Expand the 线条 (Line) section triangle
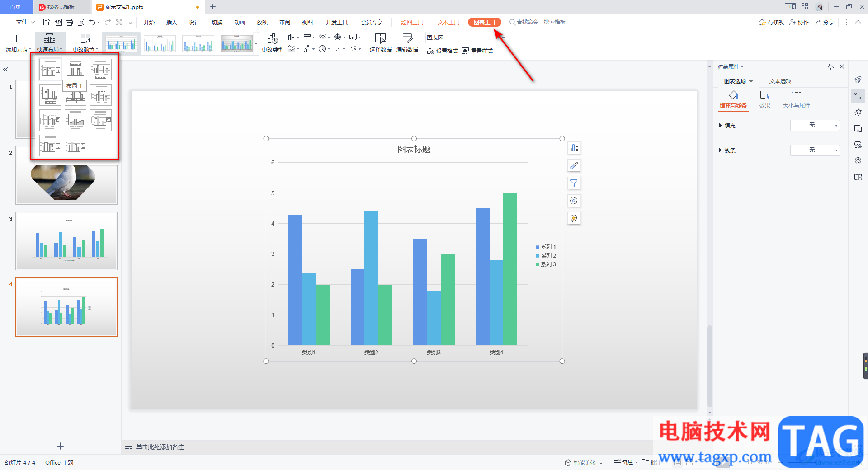Image resolution: width=868 pixels, height=470 pixels. (x=720, y=150)
